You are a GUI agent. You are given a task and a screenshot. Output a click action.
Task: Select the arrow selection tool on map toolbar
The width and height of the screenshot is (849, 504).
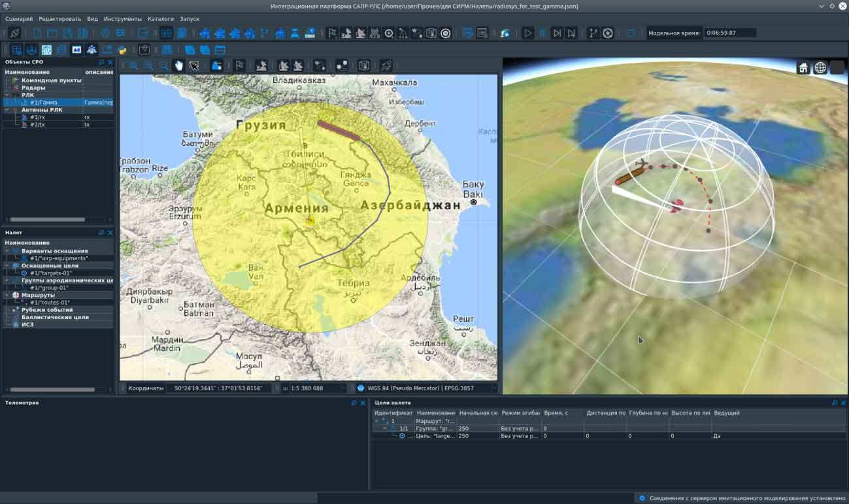tap(194, 65)
